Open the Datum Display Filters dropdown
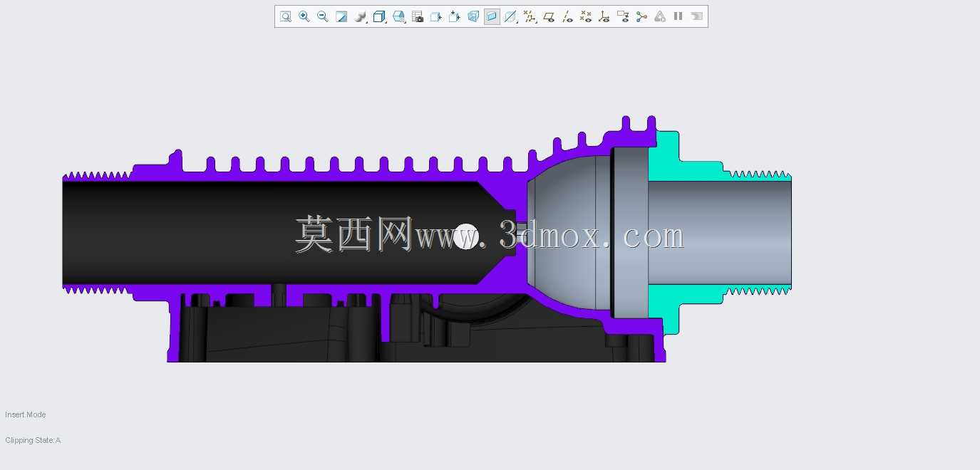This screenshot has width=980, height=470. [x=530, y=16]
